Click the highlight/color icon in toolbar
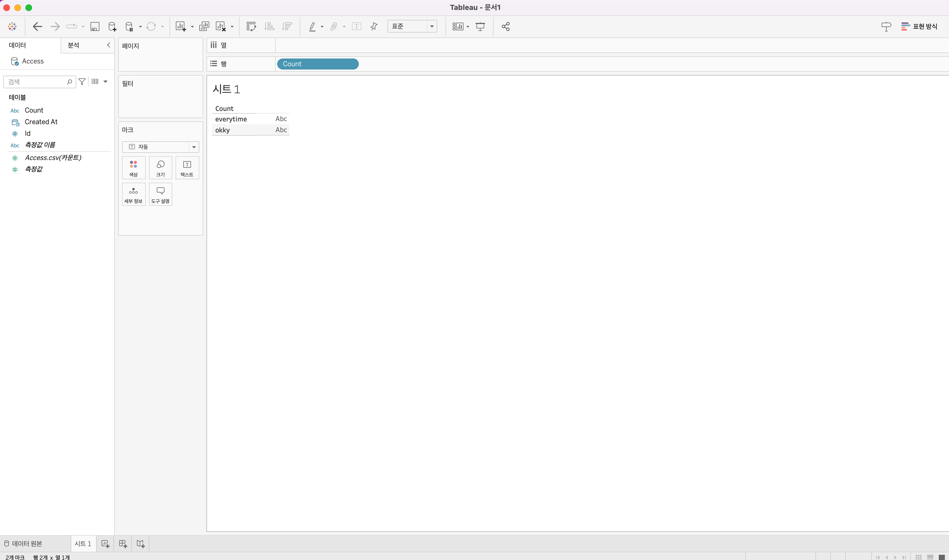949x560 pixels. (x=311, y=26)
